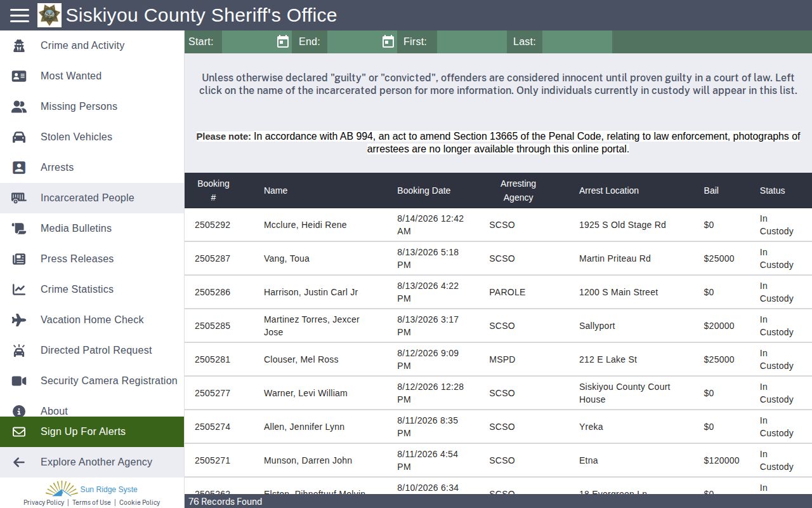Image resolution: width=812 pixels, height=508 pixels.
Task: Click the sheriff's badge logo
Action: click(x=49, y=15)
